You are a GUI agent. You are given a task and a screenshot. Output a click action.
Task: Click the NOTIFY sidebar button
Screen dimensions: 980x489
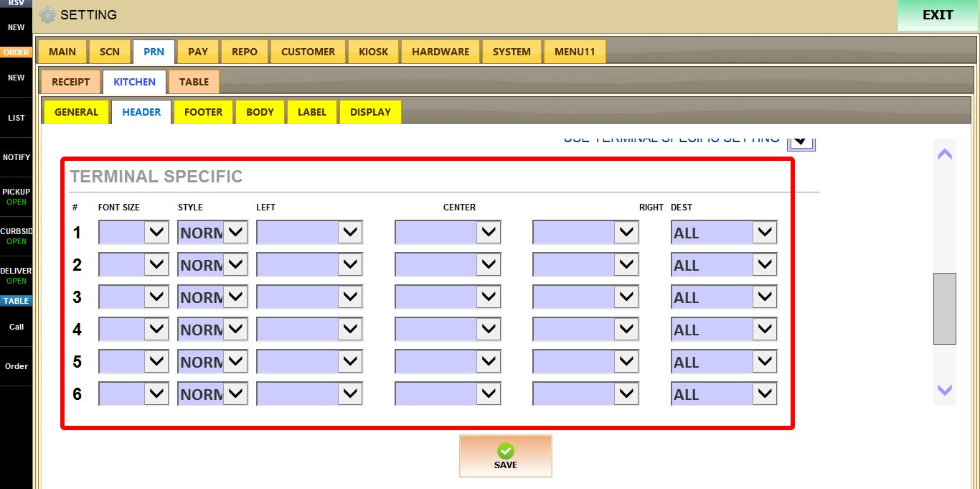(x=16, y=157)
